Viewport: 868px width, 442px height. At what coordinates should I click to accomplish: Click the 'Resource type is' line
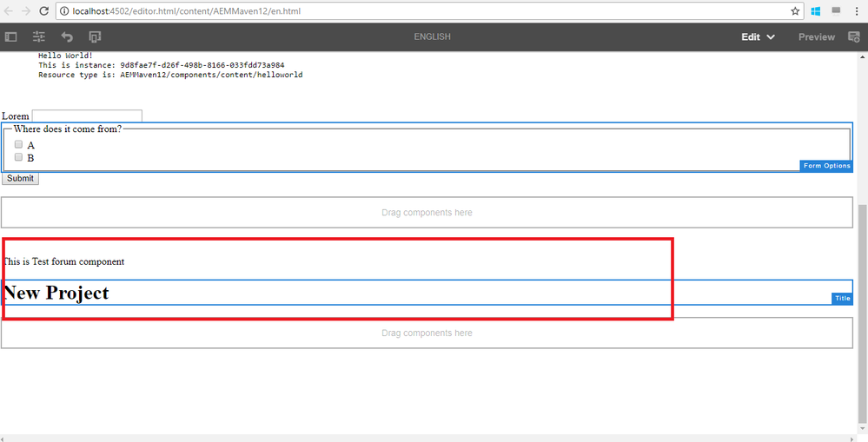click(x=170, y=75)
